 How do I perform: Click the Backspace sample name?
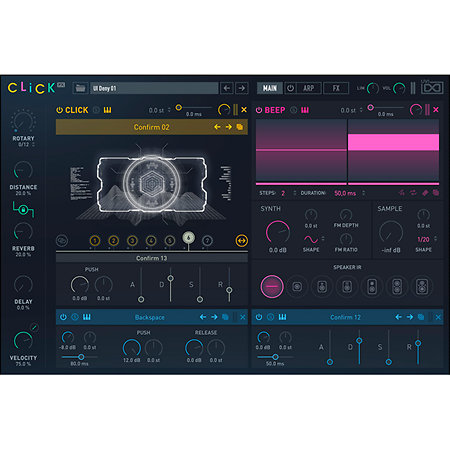pyautogui.click(x=150, y=317)
